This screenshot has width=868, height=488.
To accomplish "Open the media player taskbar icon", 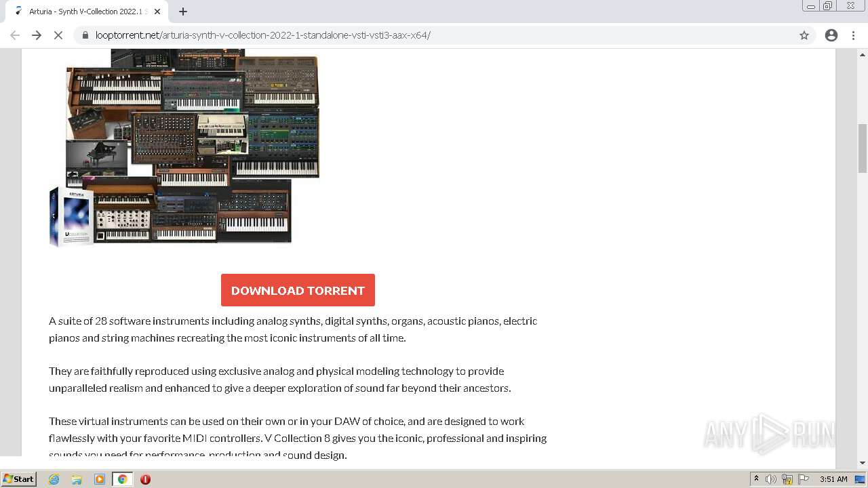I will point(100,479).
